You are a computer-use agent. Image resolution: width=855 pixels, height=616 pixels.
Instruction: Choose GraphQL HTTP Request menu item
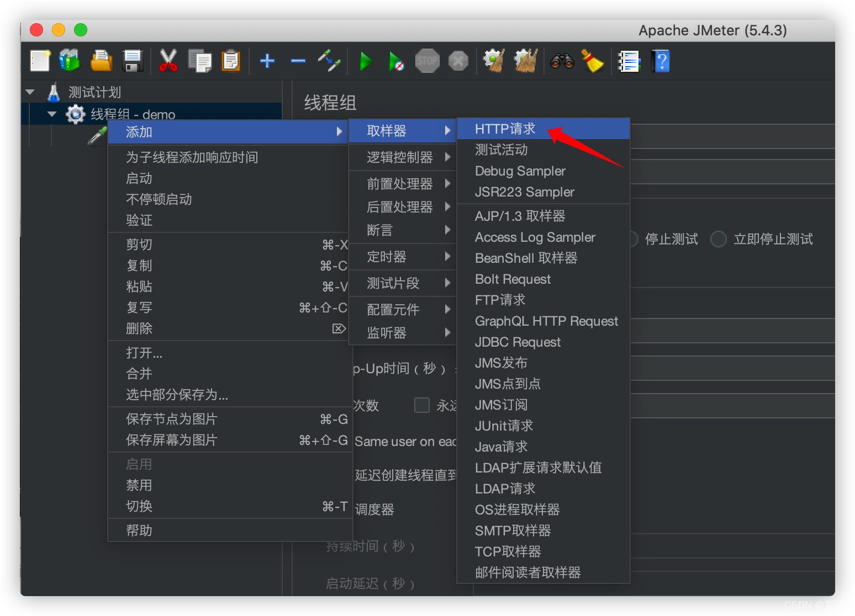(x=543, y=321)
